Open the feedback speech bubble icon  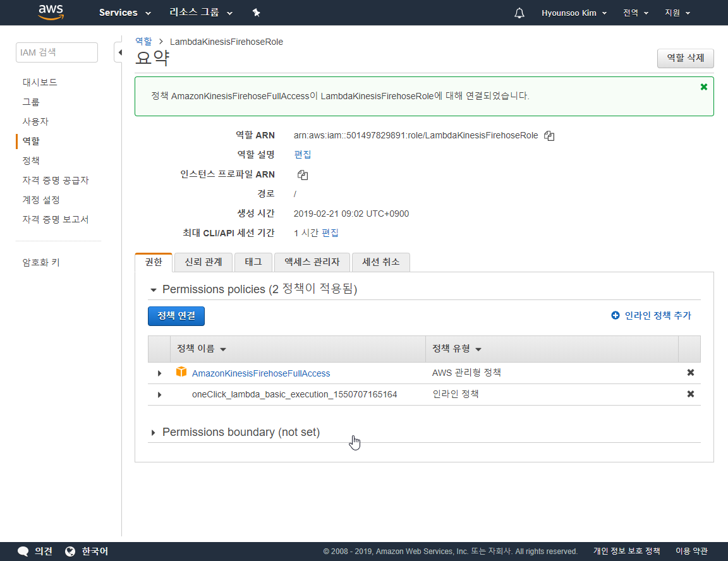[x=23, y=552]
